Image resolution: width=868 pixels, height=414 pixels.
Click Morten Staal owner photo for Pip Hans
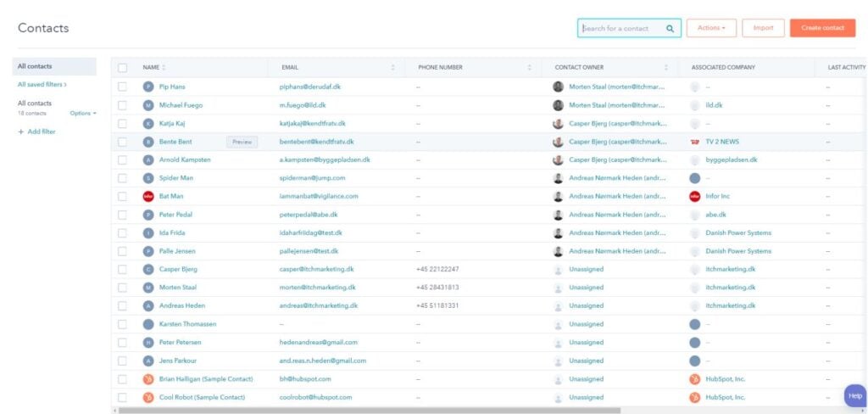(558, 87)
